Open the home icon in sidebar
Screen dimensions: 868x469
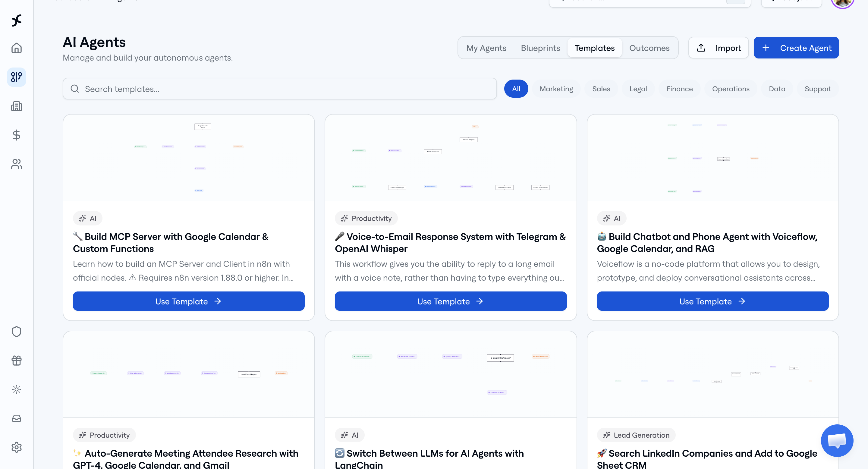coord(17,48)
